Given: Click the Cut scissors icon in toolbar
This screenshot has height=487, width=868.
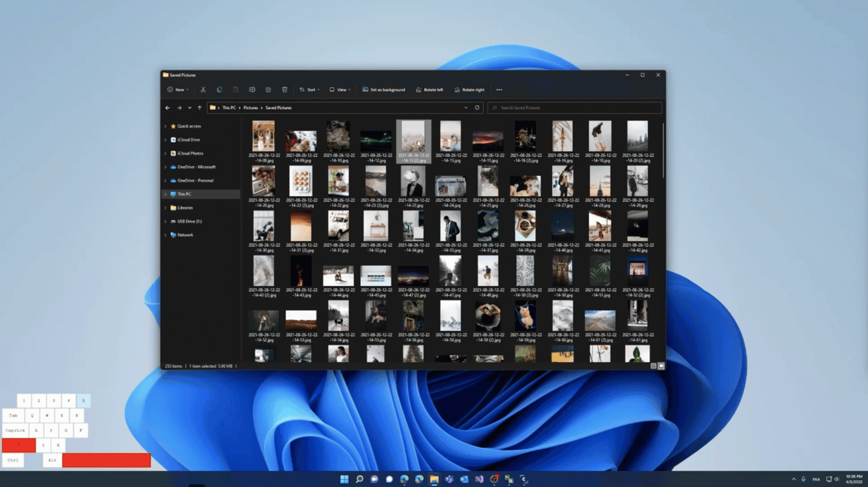Looking at the screenshot, I should 203,90.
